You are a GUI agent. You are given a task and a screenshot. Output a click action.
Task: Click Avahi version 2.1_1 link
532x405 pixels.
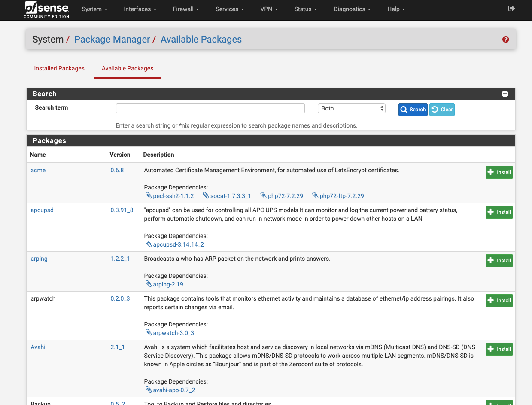118,347
